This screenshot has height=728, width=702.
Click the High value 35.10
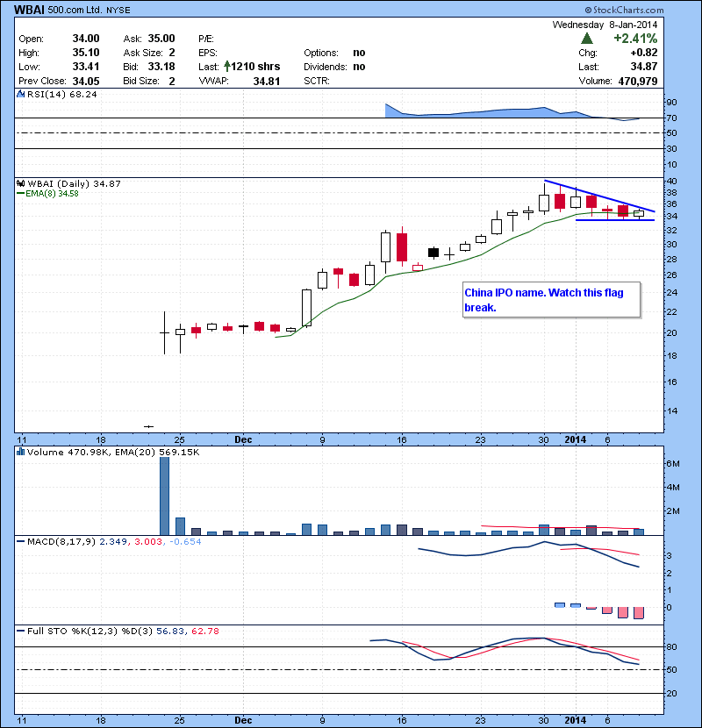click(86, 53)
